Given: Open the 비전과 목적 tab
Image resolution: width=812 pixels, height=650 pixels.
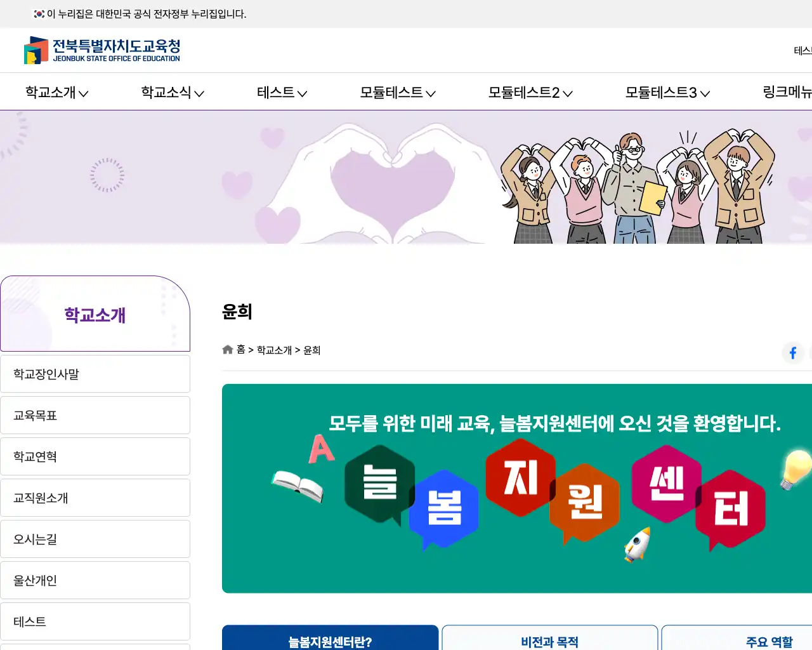Looking at the screenshot, I should [x=549, y=641].
